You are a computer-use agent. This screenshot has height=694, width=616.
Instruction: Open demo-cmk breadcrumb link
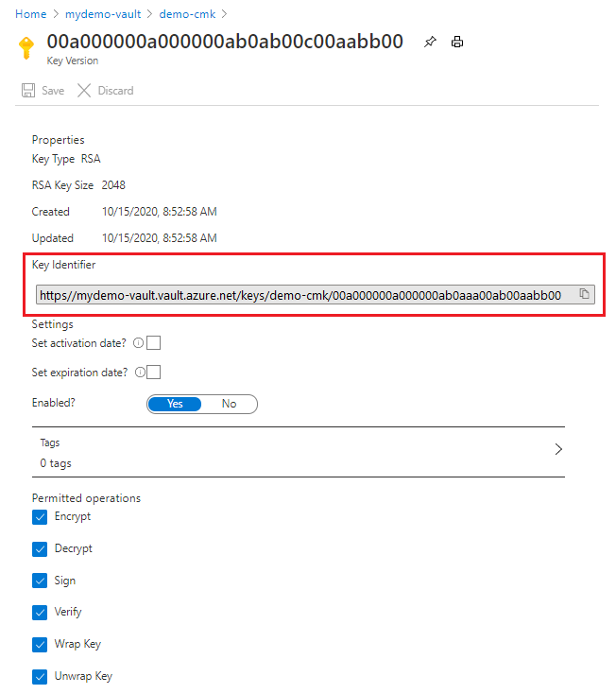(187, 14)
